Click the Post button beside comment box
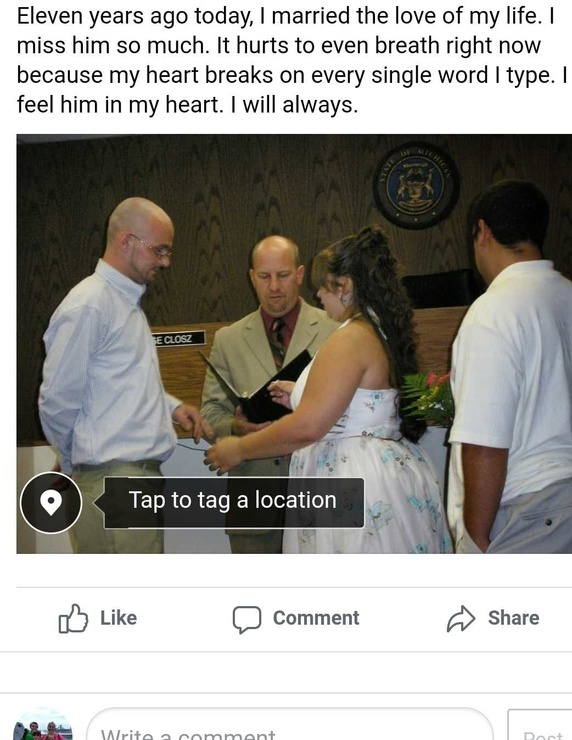The height and width of the screenshot is (740, 572). point(540,727)
